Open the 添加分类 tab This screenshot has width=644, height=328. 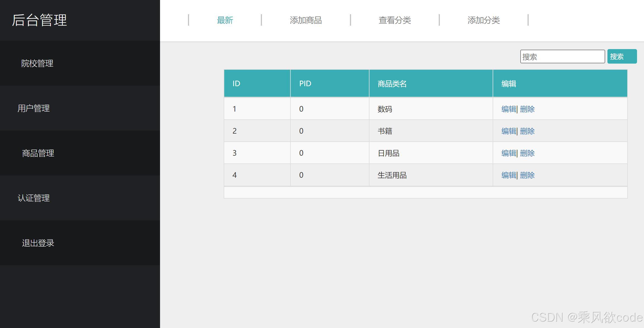point(484,20)
